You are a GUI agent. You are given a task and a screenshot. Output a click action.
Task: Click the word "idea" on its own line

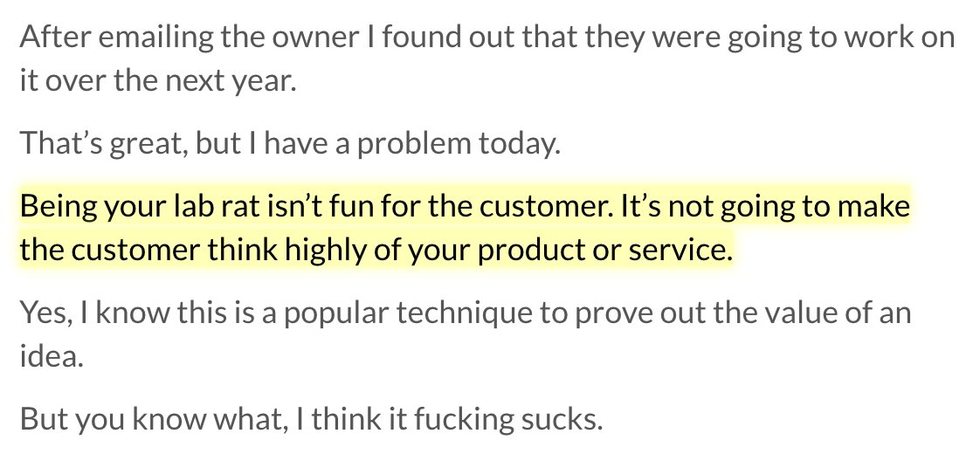click(x=51, y=357)
